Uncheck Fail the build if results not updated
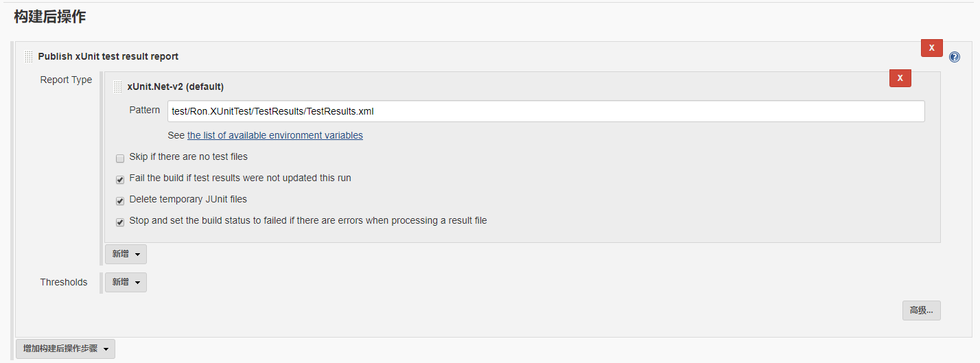Image resolution: width=980 pixels, height=363 pixels. (120, 179)
